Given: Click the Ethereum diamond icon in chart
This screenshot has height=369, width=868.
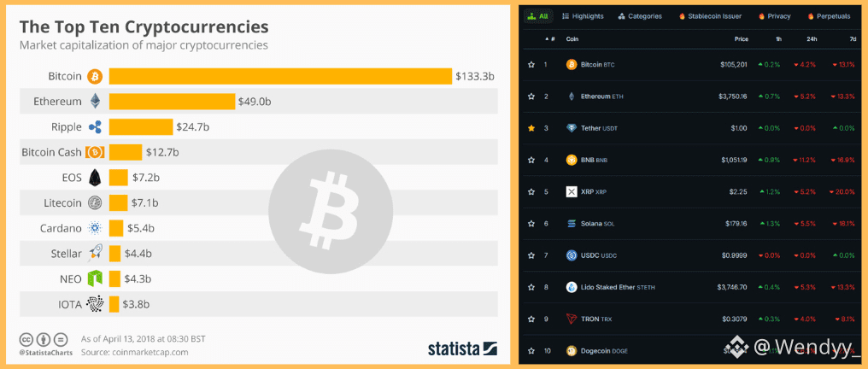Looking at the screenshot, I should point(96,102).
